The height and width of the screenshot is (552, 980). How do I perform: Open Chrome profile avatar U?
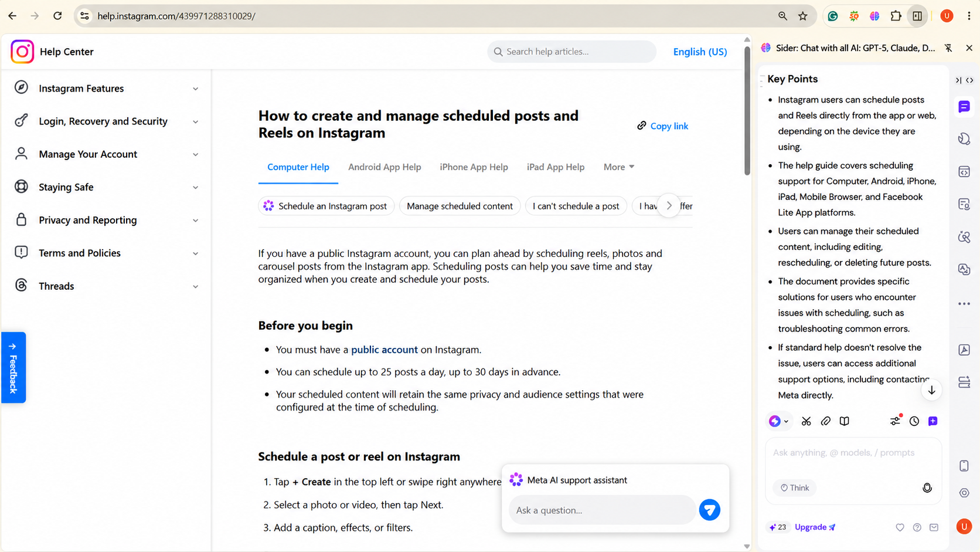coord(947,16)
